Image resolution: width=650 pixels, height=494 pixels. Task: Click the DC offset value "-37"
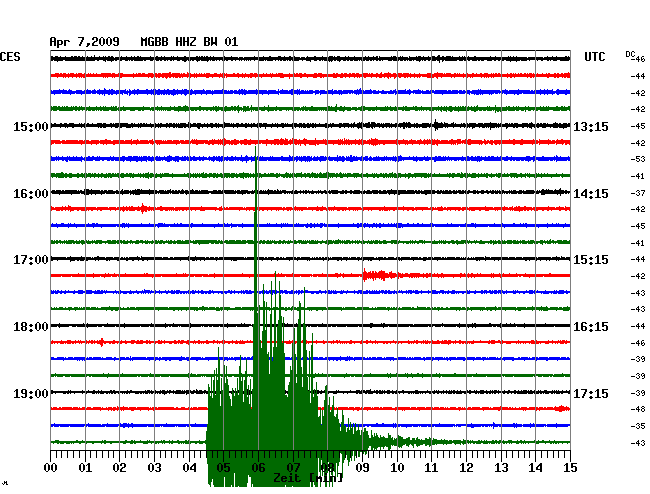pyautogui.click(x=638, y=193)
